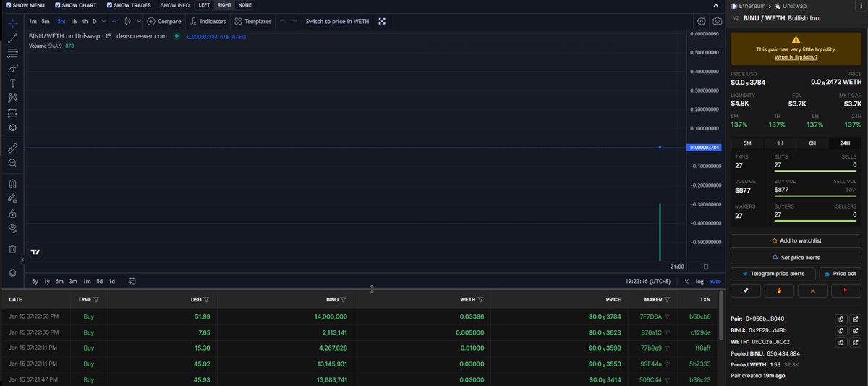Open Pair address in explorer
Screen dimensions: 868x386
(854, 319)
